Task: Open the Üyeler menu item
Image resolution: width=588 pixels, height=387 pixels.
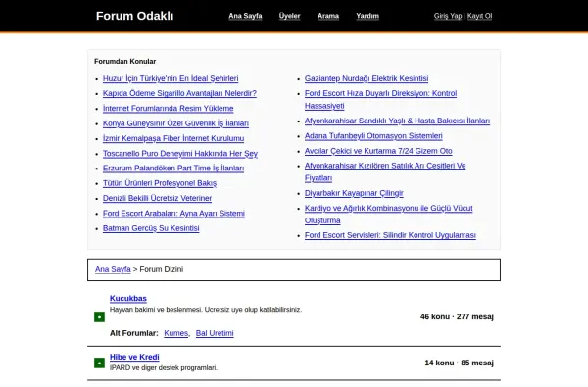Action: [x=289, y=16]
